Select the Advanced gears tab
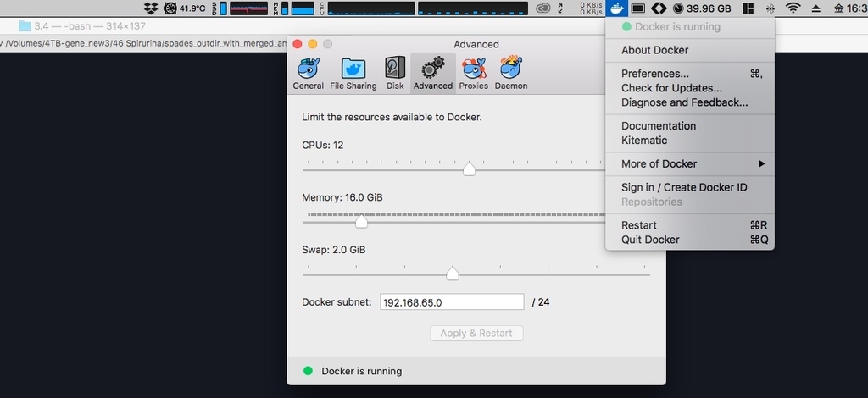Viewport: 868px width, 398px height. pos(433,74)
